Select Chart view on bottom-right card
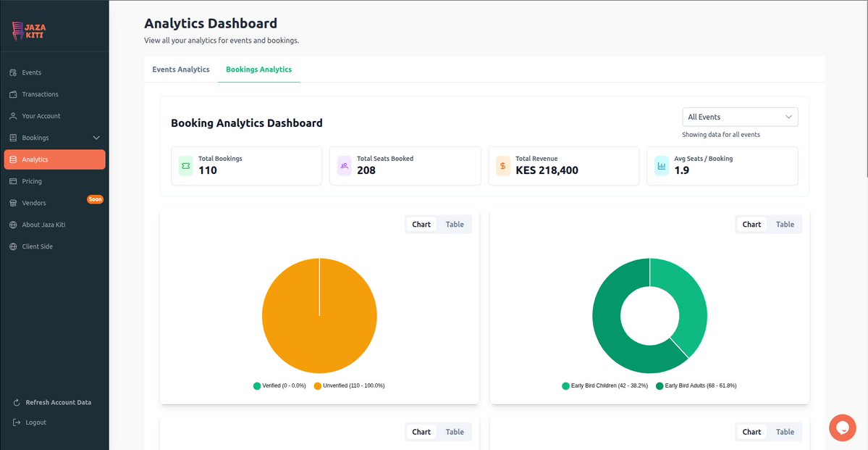Image resolution: width=868 pixels, height=450 pixels. tap(751, 432)
